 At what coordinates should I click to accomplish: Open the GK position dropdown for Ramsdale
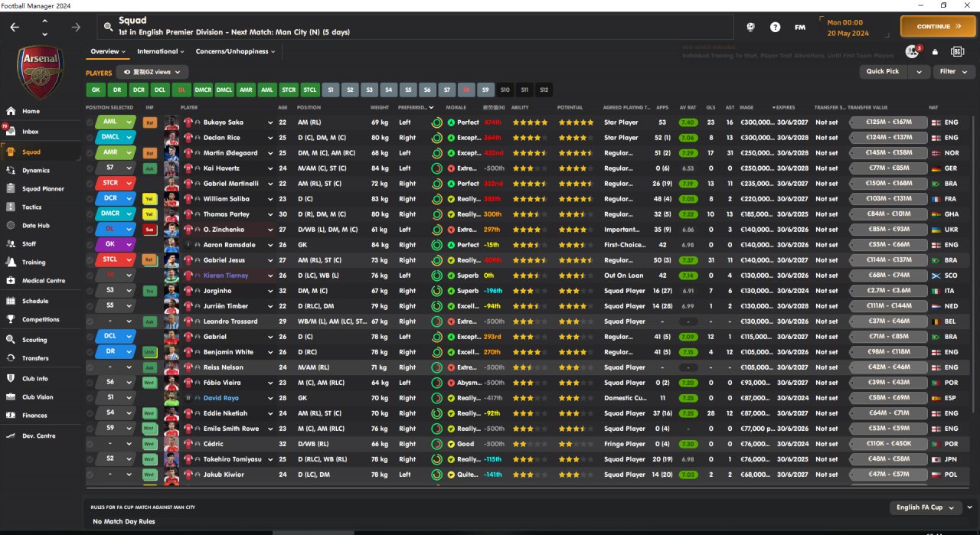click(129, 245)
